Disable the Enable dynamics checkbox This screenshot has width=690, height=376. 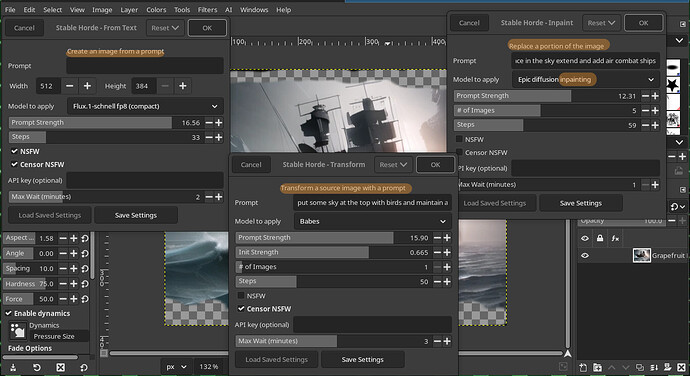pyautogui.click(x=8, y=313)
